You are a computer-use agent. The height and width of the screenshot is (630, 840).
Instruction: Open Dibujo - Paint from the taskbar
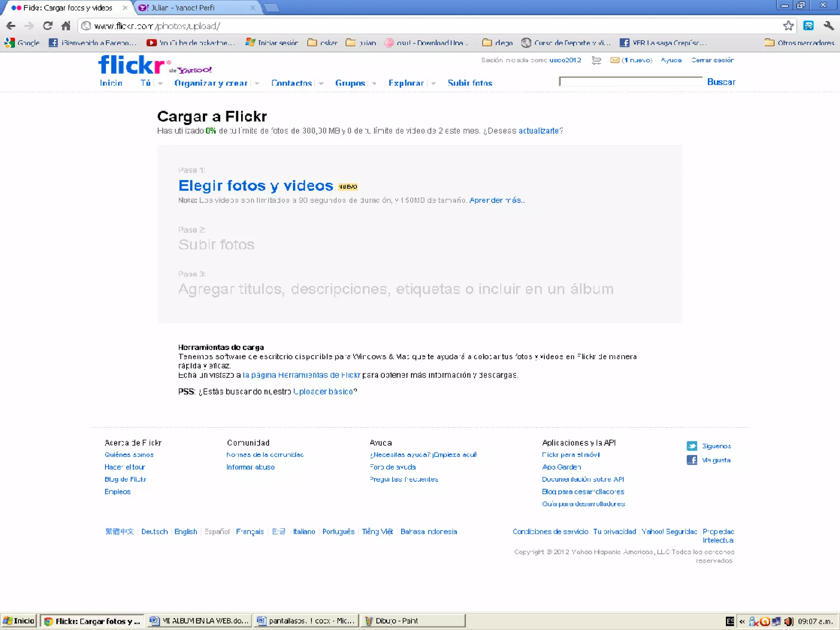point(412,621)
